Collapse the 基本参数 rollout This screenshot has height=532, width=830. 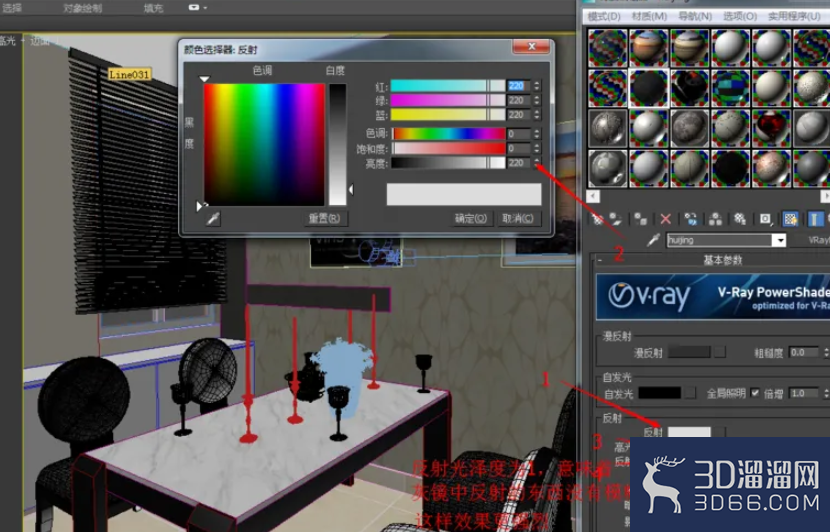tap(600, 260)
